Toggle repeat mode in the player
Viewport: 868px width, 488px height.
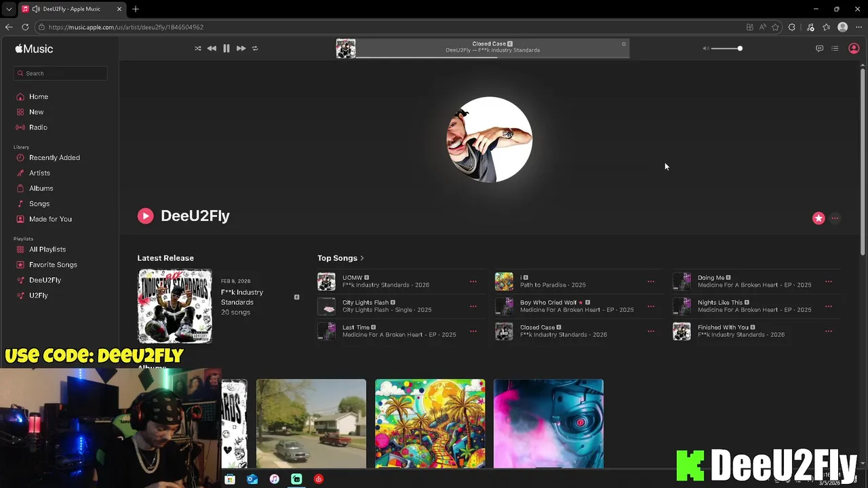coord(255,48)
